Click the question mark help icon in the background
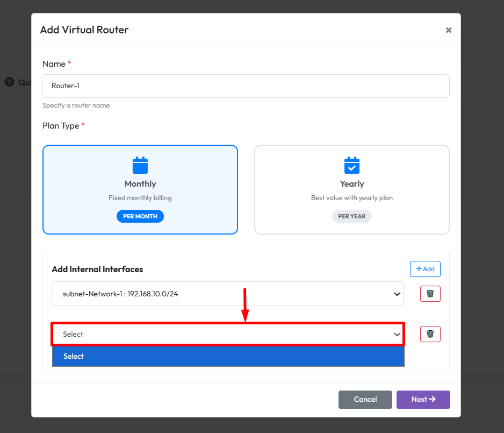Viewport: 504px width, 433px height. 9,82
